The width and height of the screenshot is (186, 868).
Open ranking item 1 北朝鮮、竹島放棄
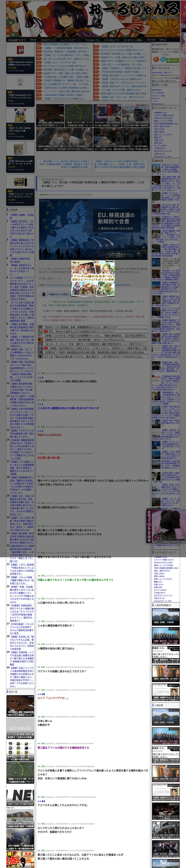point(22,216)
